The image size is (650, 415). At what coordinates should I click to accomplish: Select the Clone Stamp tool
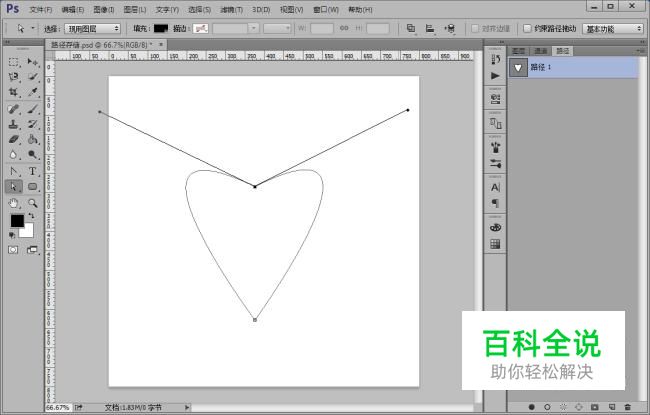13,124
